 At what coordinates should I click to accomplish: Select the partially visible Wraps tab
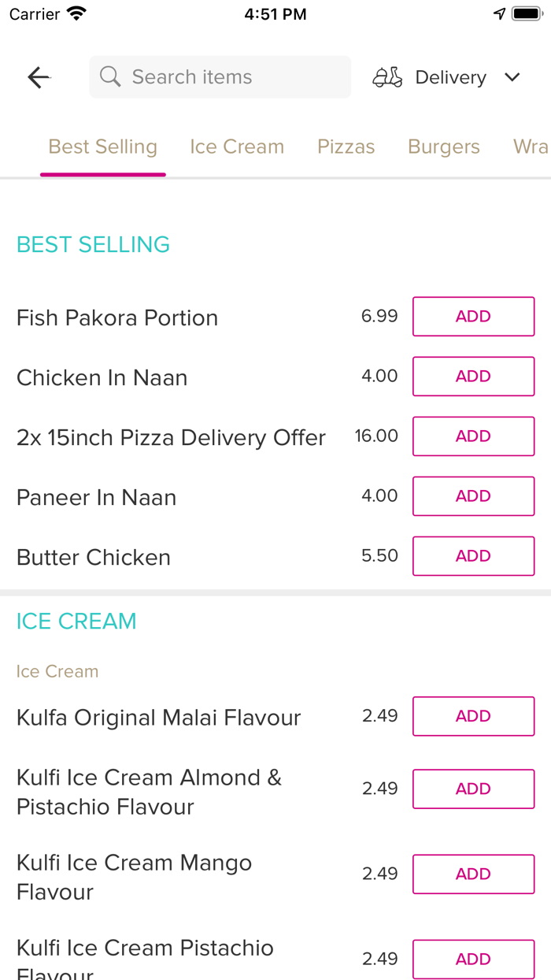(x=531, y=147)
